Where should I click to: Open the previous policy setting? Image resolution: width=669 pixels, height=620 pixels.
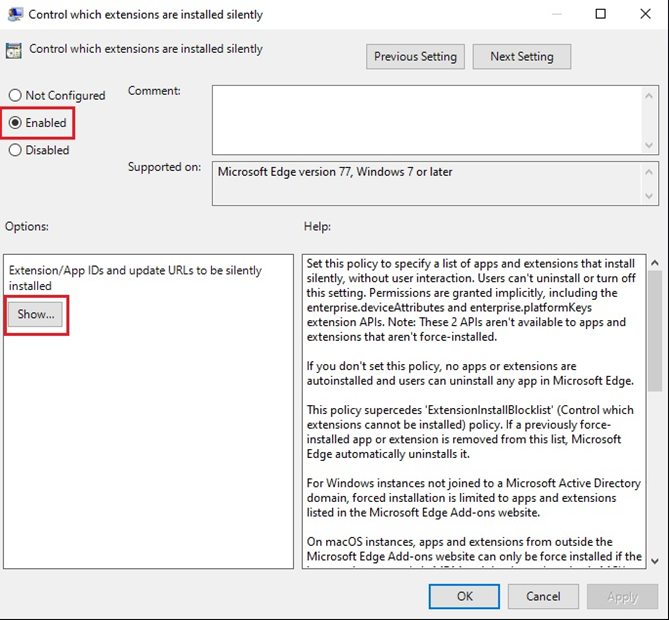(x=415, y=56)
